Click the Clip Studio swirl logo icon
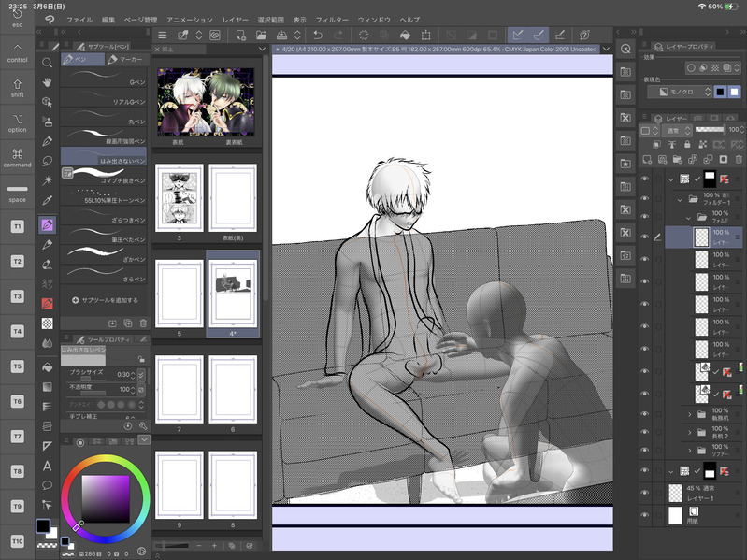The width and height of the screenshot is (747, 560). point(49,20)
